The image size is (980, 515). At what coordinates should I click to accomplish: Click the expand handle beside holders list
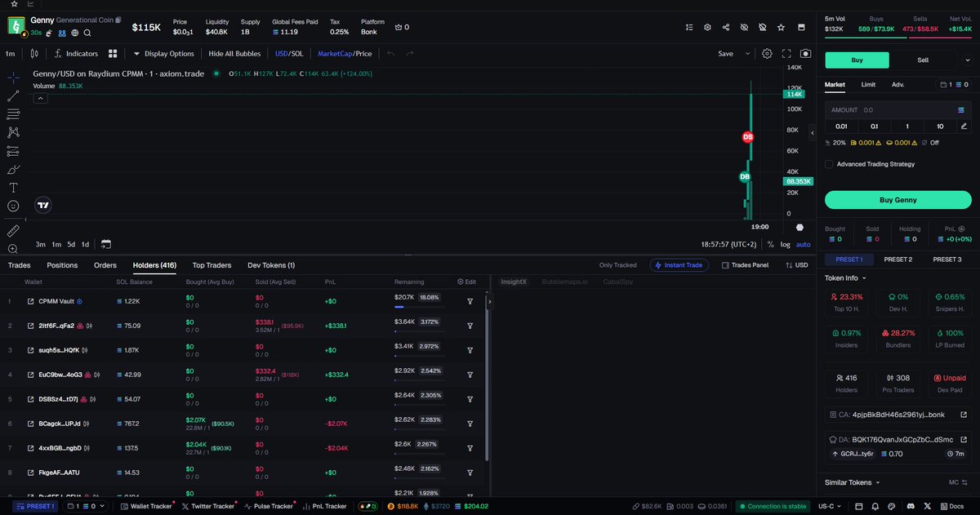tap(488, 301)
